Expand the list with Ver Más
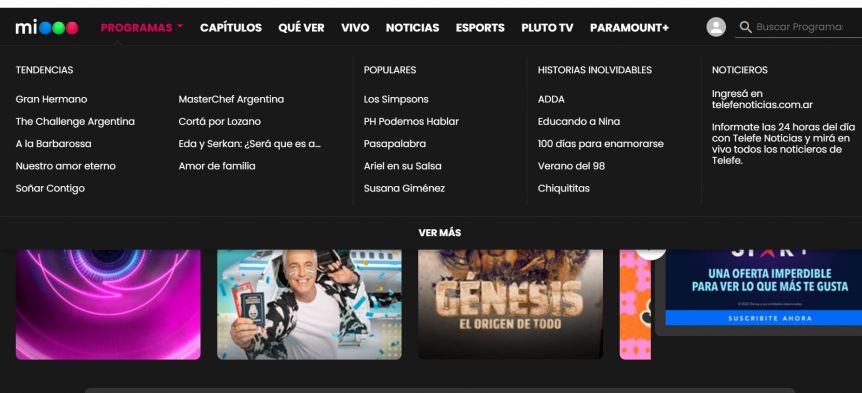 coord(440,233)
